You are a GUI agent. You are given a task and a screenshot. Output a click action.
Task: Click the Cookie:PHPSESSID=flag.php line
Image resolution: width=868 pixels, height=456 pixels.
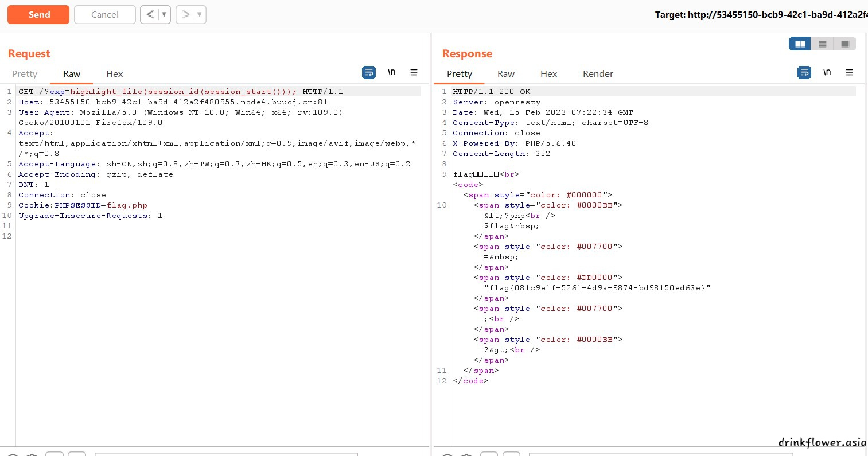[x=83, y=205]
